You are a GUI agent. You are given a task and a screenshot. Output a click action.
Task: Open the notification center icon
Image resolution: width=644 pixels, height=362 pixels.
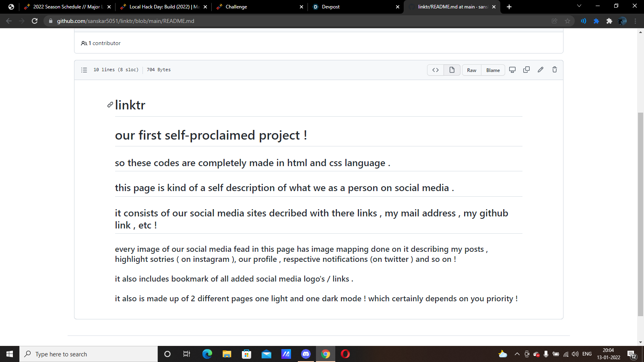[x=632, y=354]
